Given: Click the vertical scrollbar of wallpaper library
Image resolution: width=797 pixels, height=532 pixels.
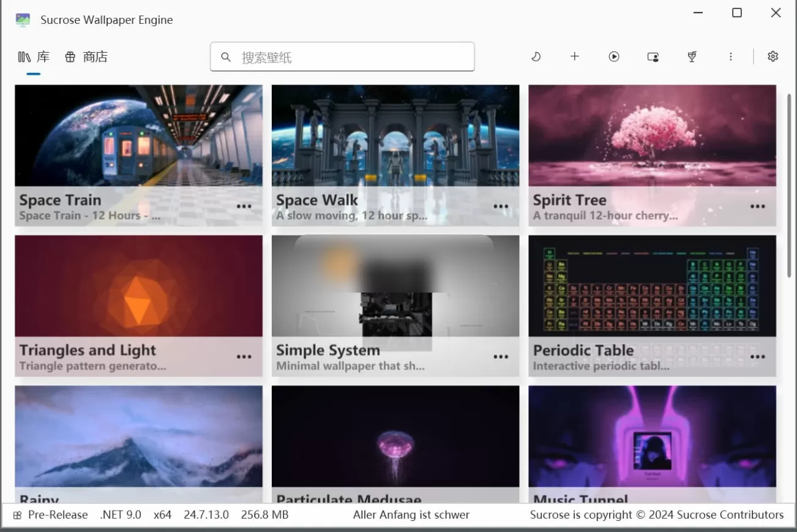Looking at the screenshot, I should 788,184.
